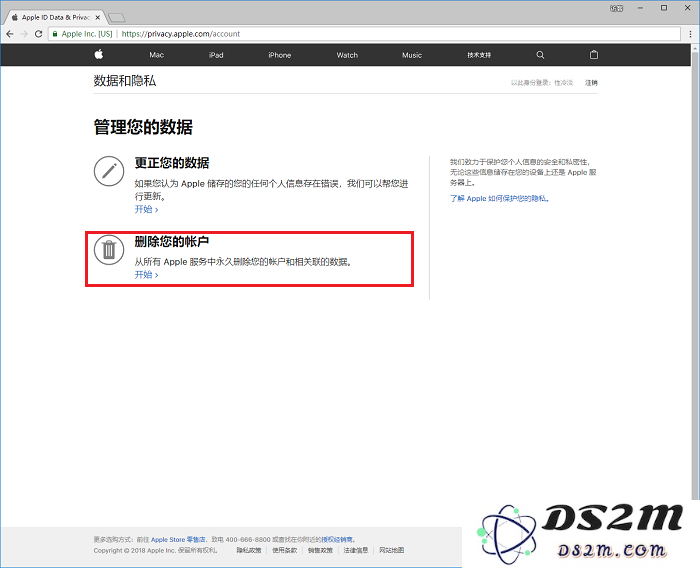The width and height of the screenshot is (700, 568).
Task: Open the iPhone menu item
Action: pos(280,55)
